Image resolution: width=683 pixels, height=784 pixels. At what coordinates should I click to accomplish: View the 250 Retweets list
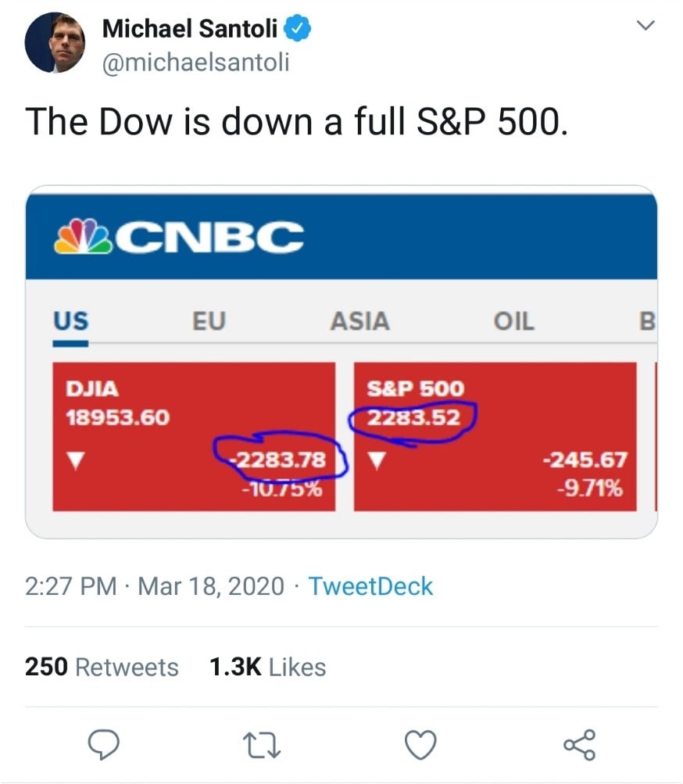[x=102, y=667]
